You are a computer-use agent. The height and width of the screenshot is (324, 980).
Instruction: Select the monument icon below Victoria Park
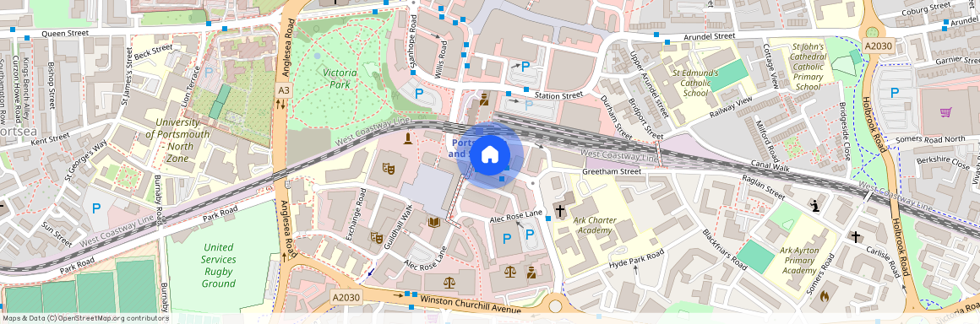[x=408, y=138]
